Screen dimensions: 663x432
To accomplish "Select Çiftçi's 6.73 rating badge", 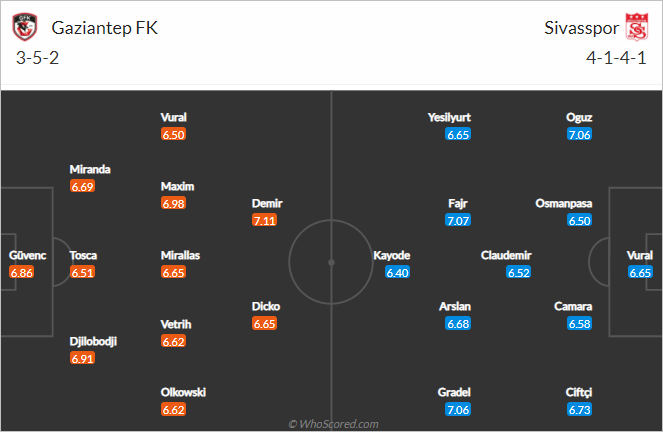I will [x=579, y=410].
